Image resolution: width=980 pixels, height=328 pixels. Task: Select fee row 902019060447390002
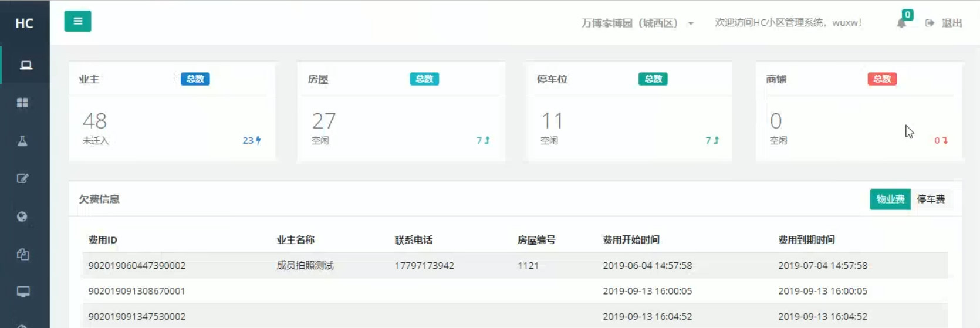pyautogui.click(x=137, y=266)
